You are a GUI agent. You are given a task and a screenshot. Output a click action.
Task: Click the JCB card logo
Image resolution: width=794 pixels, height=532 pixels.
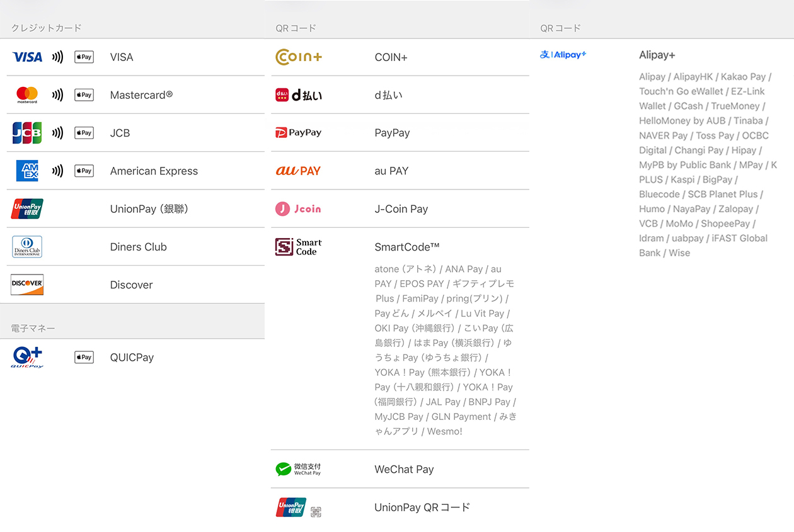pyautogui.click(x=27, y=133)
